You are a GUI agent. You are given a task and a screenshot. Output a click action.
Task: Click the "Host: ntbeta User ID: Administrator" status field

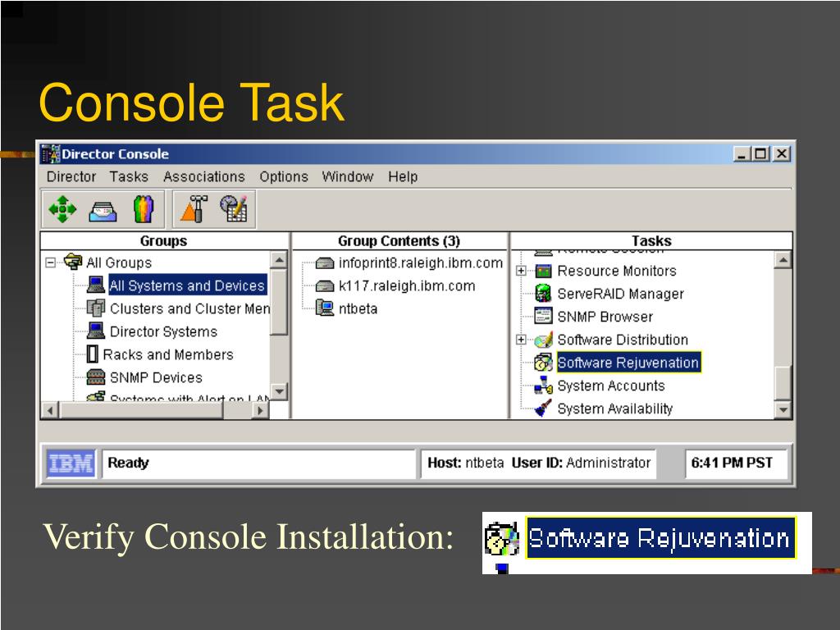538,463
